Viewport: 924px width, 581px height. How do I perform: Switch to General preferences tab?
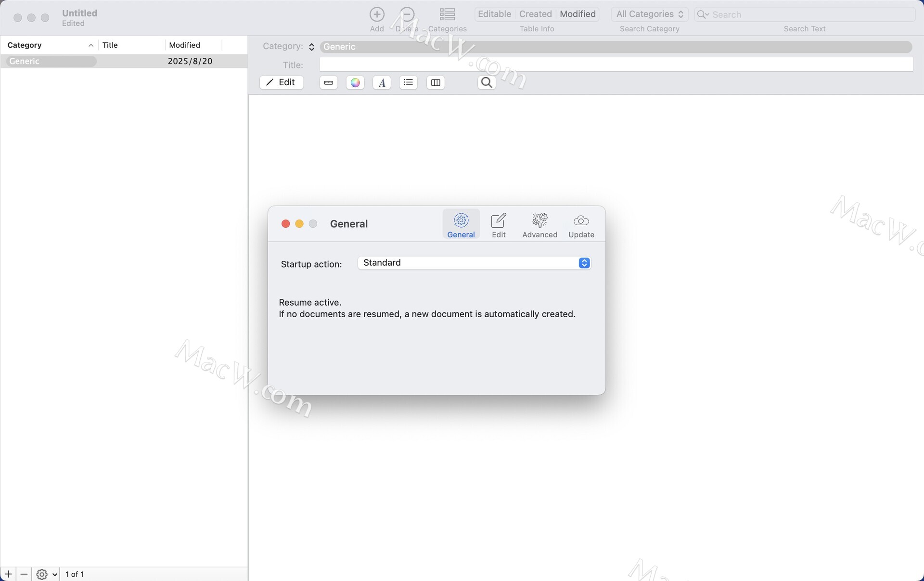click(461, 224)
